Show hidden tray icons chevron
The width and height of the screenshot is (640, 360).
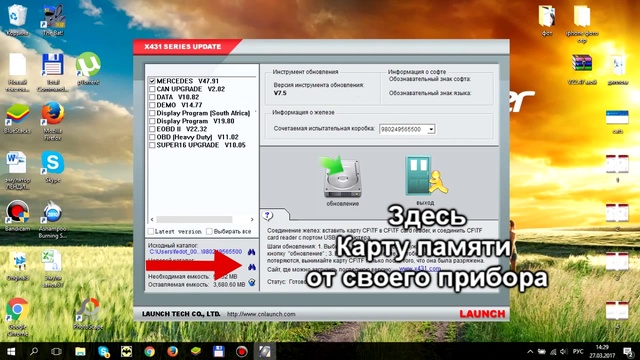530,351
